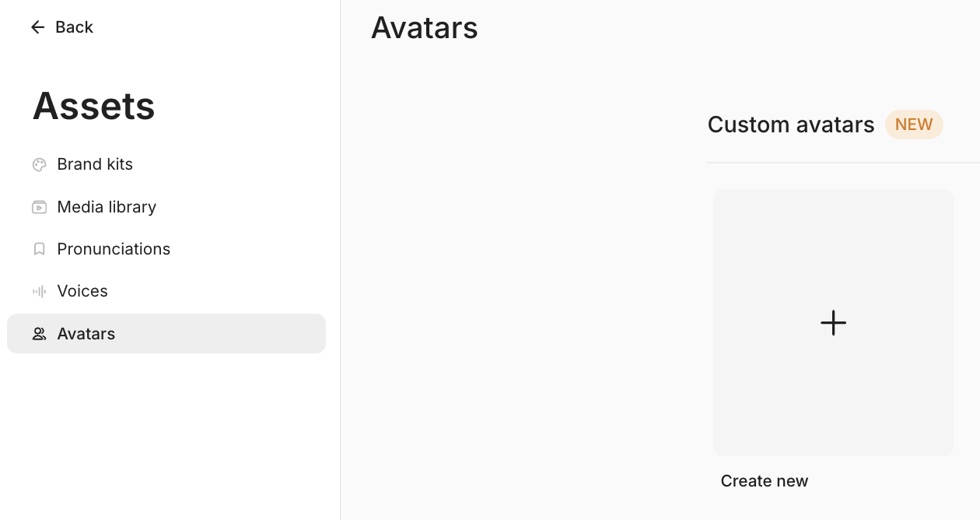Open the Pronunciations page

[x=114, y=249]
